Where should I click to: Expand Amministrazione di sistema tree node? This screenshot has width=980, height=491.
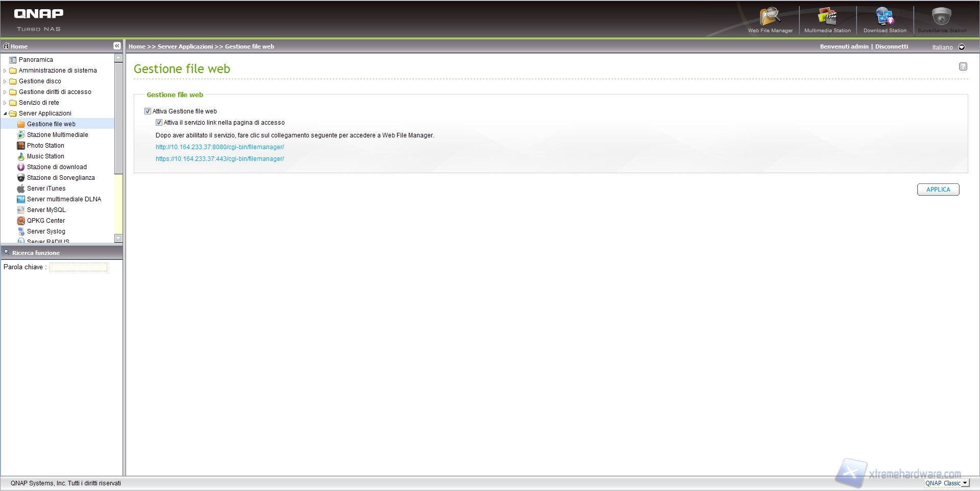[x=5, y=71]
